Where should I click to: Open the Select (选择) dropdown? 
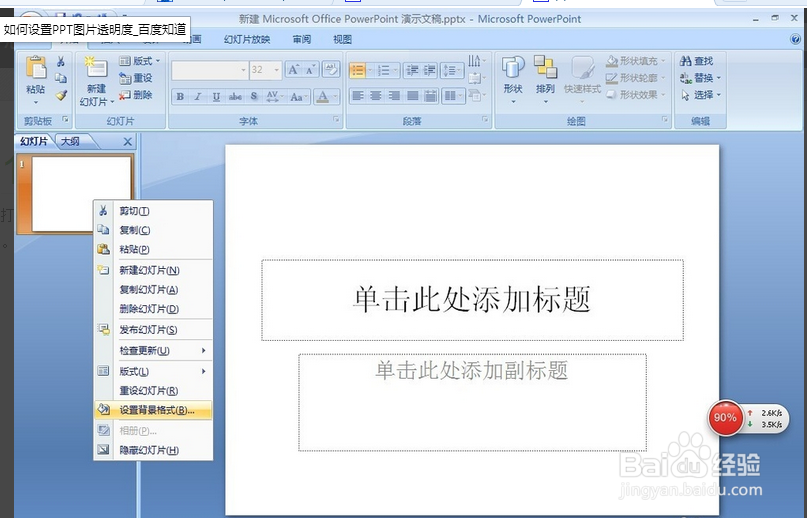coord(700,95)
